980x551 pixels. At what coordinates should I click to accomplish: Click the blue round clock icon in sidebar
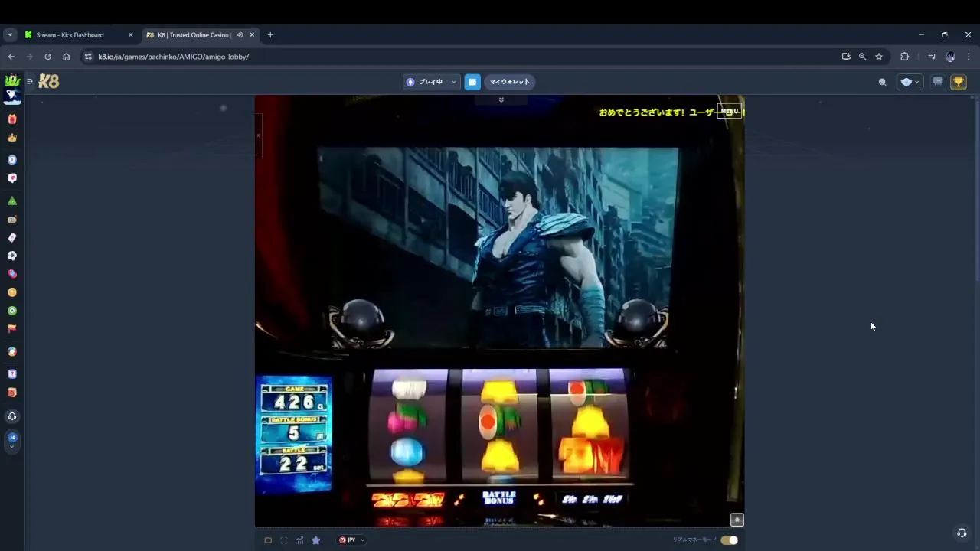coord(11,160)
